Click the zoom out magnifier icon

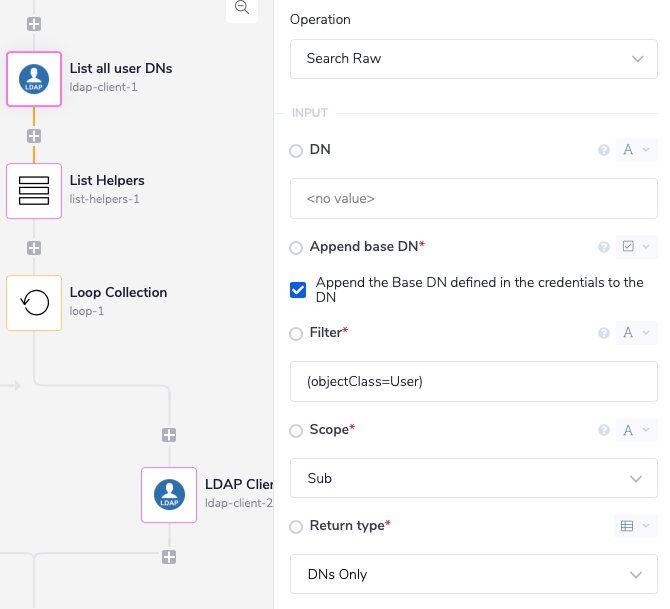(x=242, y=7)
